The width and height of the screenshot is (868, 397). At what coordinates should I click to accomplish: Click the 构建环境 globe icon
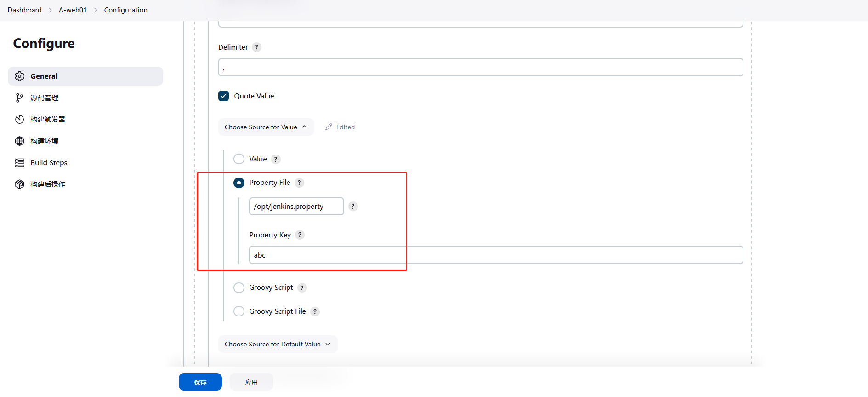point(19,141)
